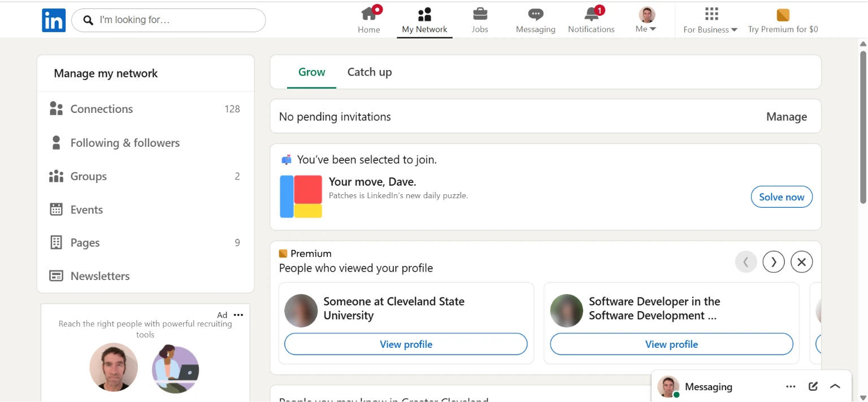Go to next profile viewers card
Image resolution: width=868 pixels, height=402 pixels.
pos(774,262)
